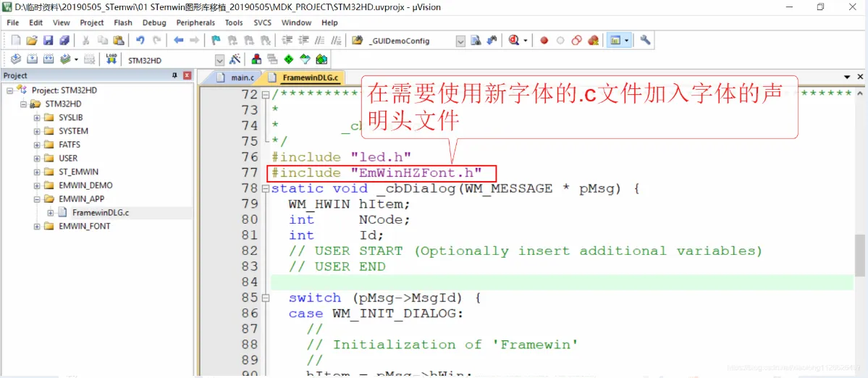Open the Flash menu
The height and width of the screenshot is (378, 868).
[123, 22]
